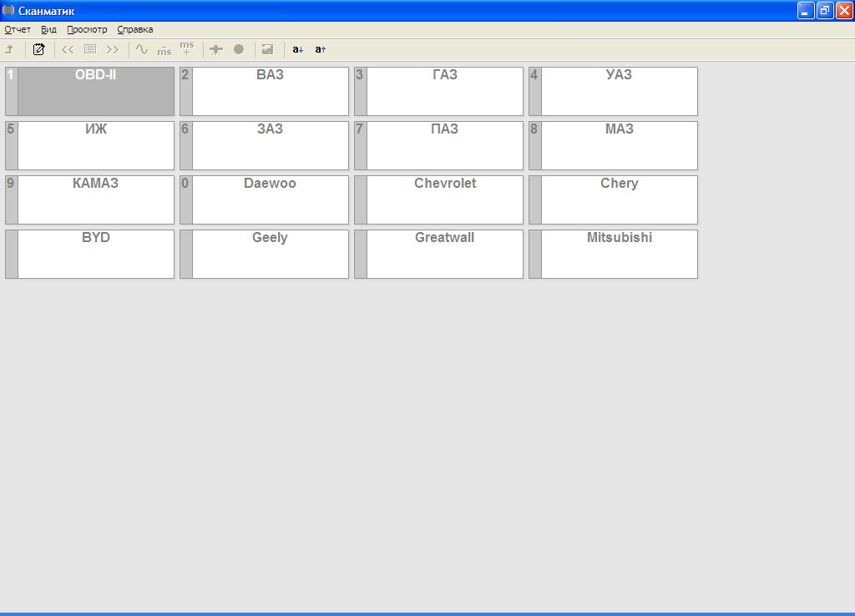This screenshot has width=855, height=616.
Task: Click the waveform graph icon
Action: 142,49
